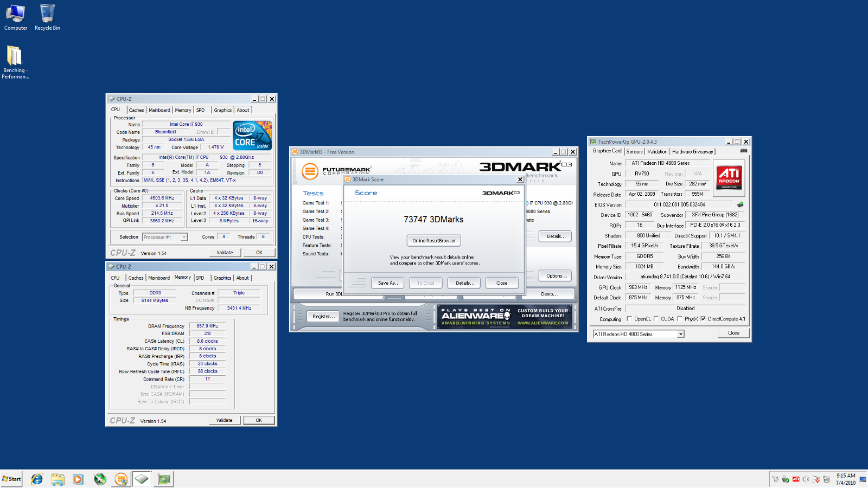Image resolution: width=868 pixels, height=488 pixels.
Task: Click the volume speaker tray icon
Action: click(806, 479)
